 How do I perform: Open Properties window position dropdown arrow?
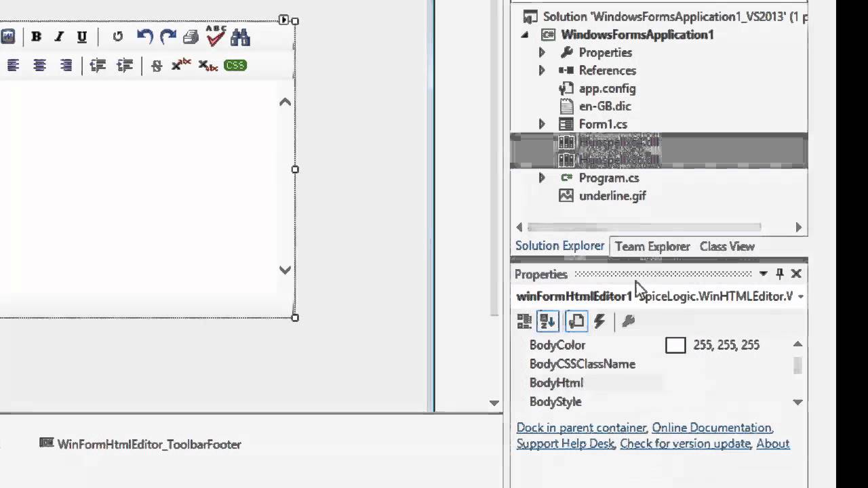pos(763,274)
